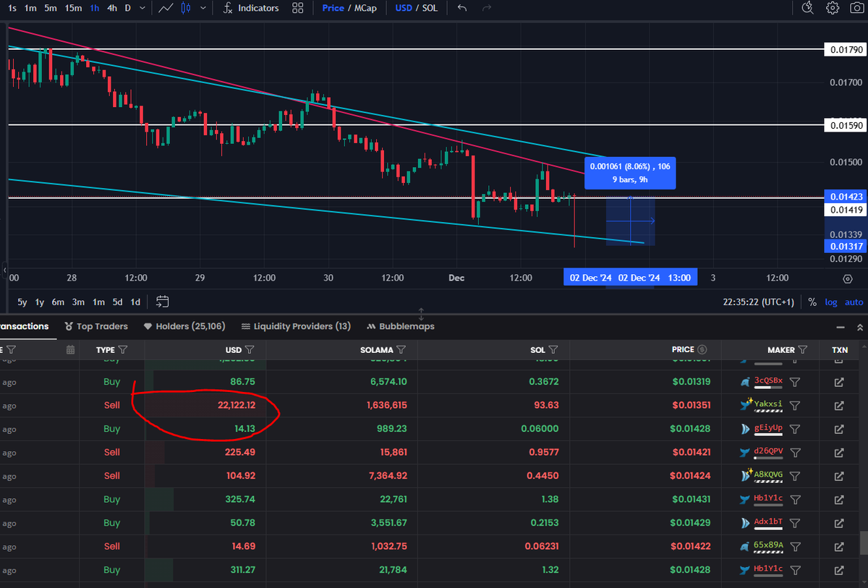The image size is (868, 588).
Task: Toggle PRICE column dollar currency icon
Action: tap(702, 350)
